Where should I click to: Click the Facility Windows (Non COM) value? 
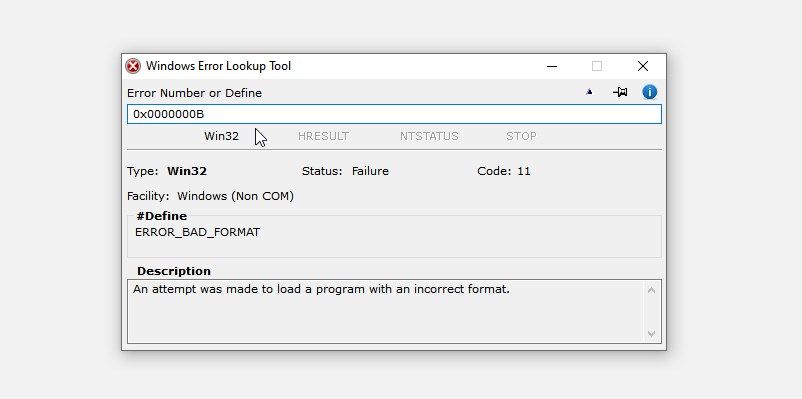tap(235, 196)
